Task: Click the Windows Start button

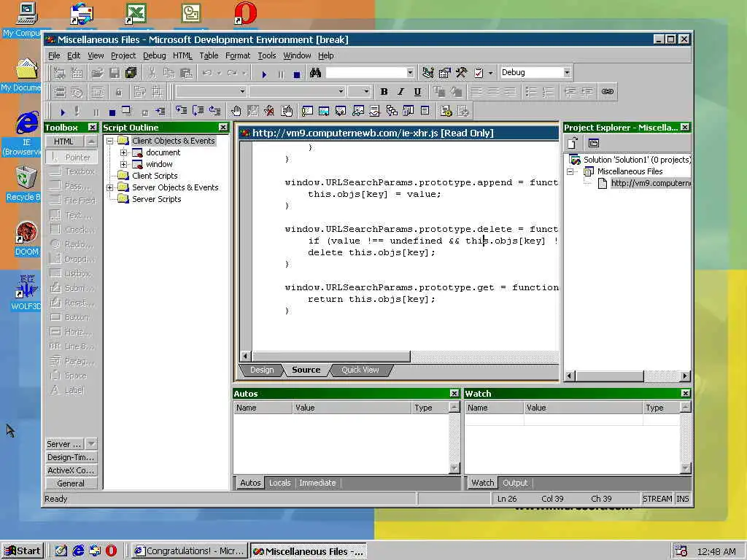Action: [x=23, y=551]
